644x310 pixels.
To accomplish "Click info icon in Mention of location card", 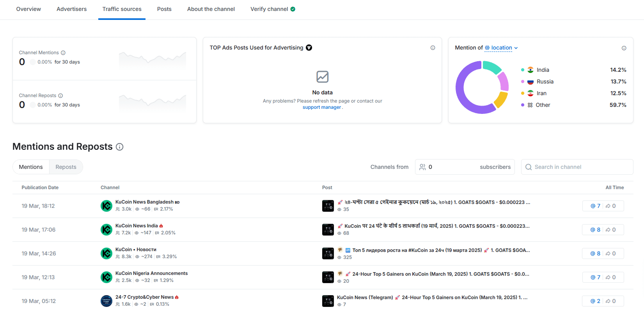I will coord(624,48).
